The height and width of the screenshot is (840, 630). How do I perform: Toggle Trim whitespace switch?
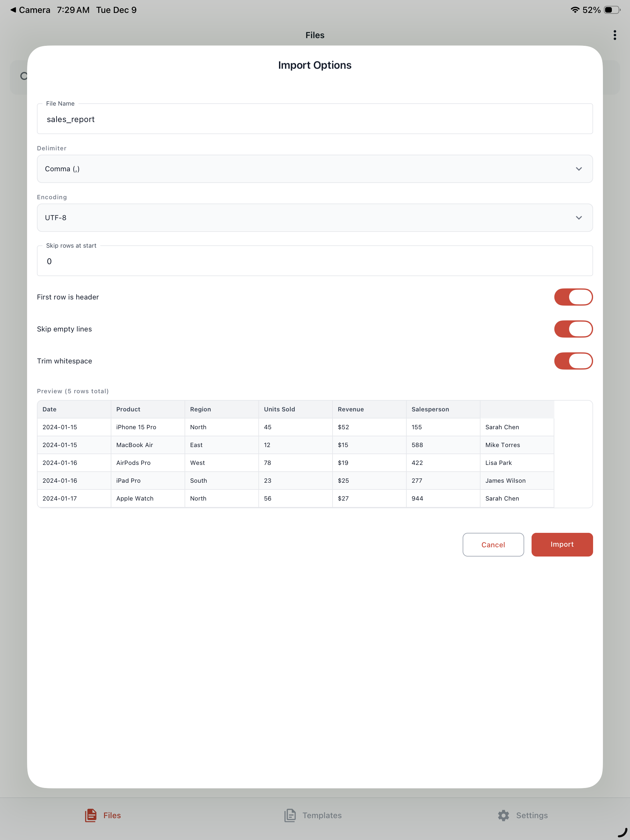573,361
